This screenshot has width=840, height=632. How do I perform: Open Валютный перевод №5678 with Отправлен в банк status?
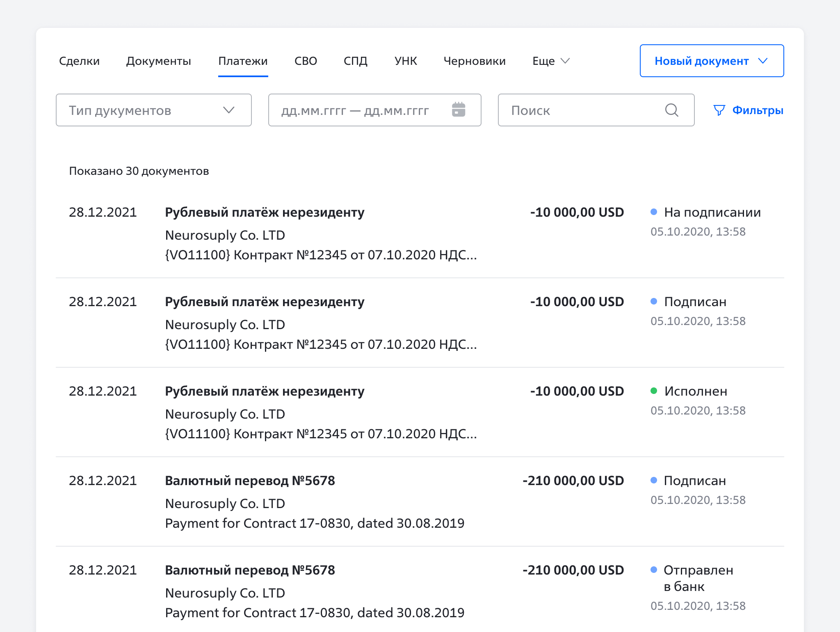(250, 570)
